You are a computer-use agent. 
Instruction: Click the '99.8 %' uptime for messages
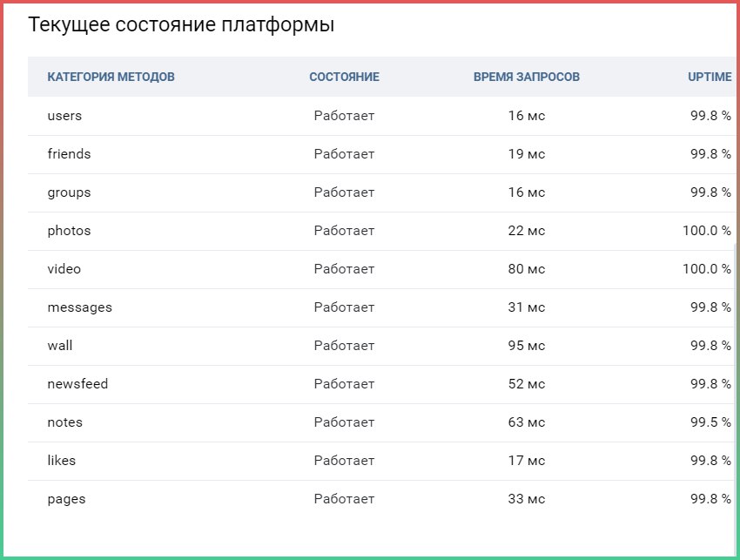point(710,307)
